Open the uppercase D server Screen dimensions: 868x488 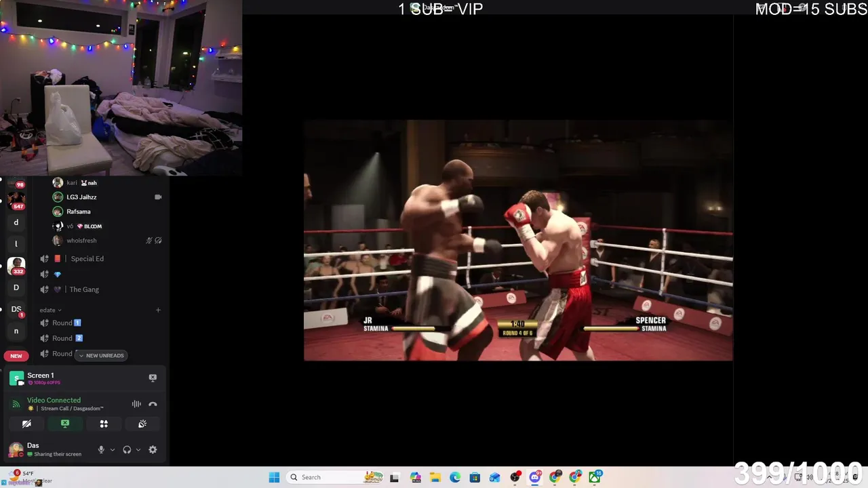pyautogui.click(x=16, y=287)
